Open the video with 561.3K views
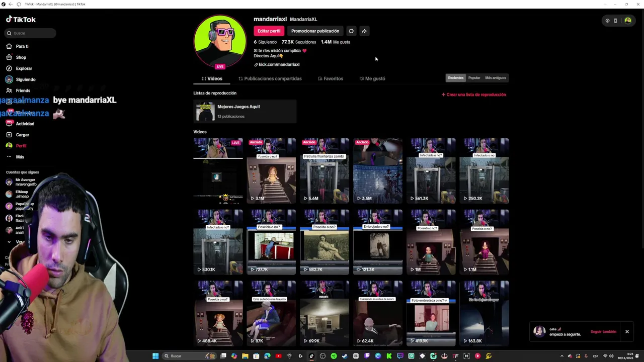 [x=431, y=170]
